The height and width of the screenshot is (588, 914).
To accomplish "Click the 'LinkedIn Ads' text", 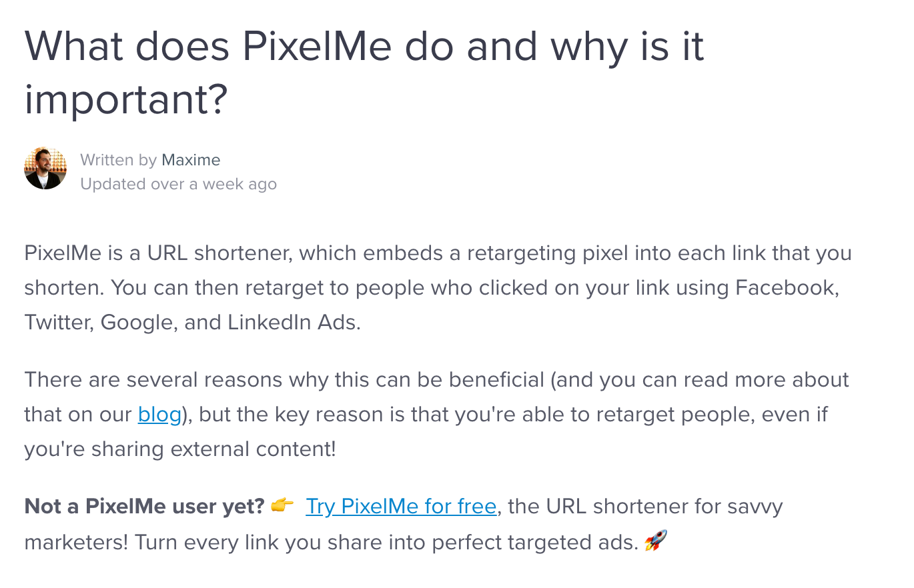I will (294, 323).
